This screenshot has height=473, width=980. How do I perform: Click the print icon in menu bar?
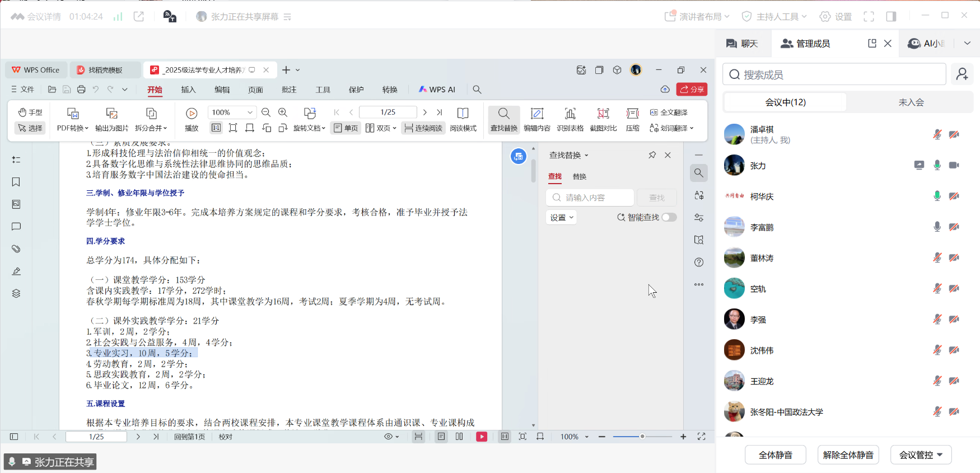[x=81, y=90]
